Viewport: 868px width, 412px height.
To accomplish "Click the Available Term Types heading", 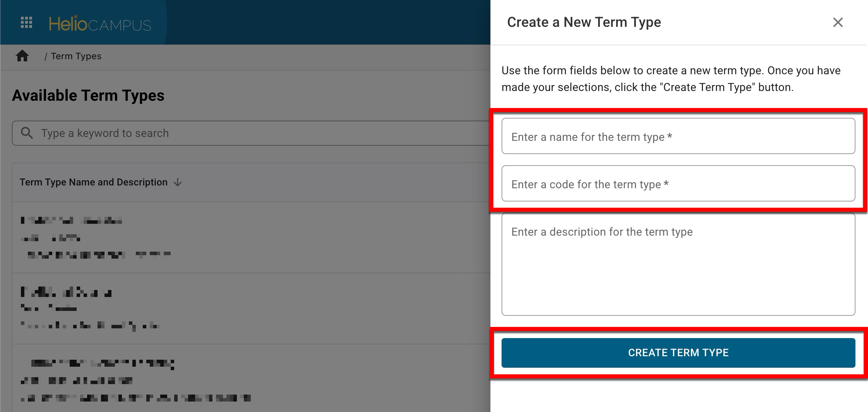I will (x=88, y=96).
